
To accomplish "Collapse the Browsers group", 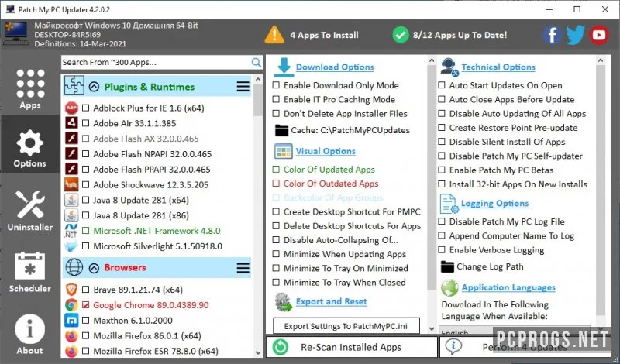I will [x=94, y=269].
